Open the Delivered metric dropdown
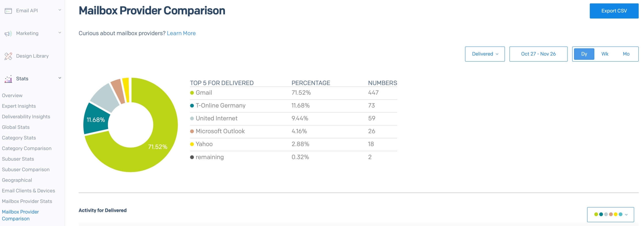The image size is (644, 226). pos(485,54)
